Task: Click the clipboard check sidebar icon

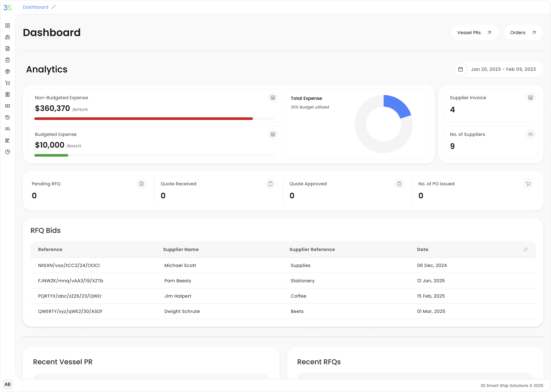Action: (7, 60)
